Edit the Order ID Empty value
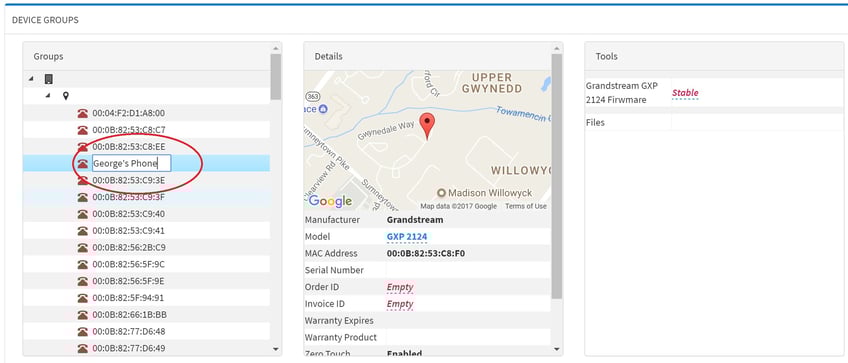This screenshot has height=363, width=848. [400, 287]
